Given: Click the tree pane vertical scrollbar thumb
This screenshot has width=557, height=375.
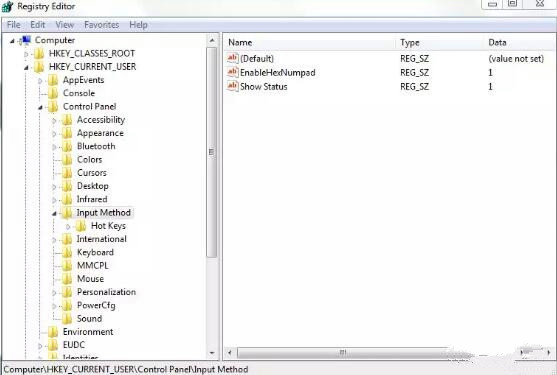Looking at the screenshot, I should [212, 152].
